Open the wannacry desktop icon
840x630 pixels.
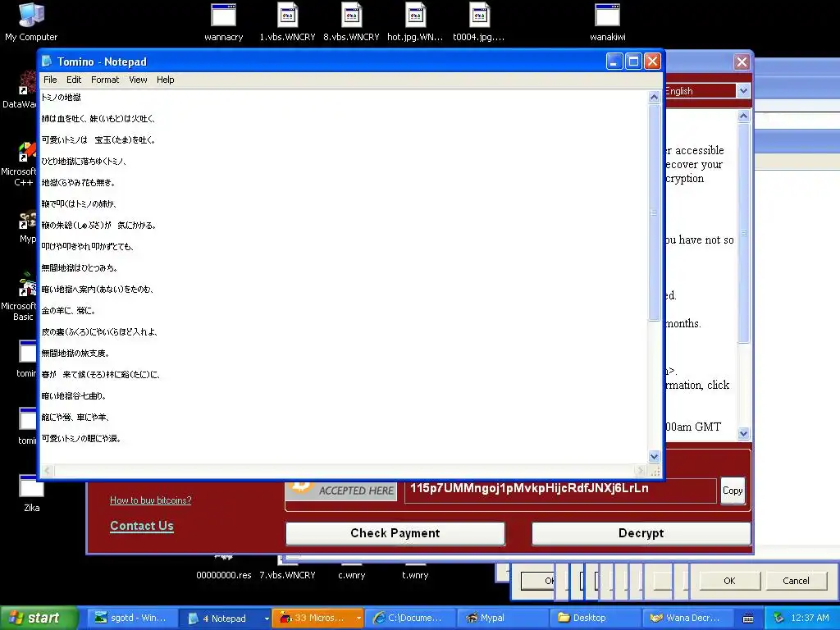(223, 22)
